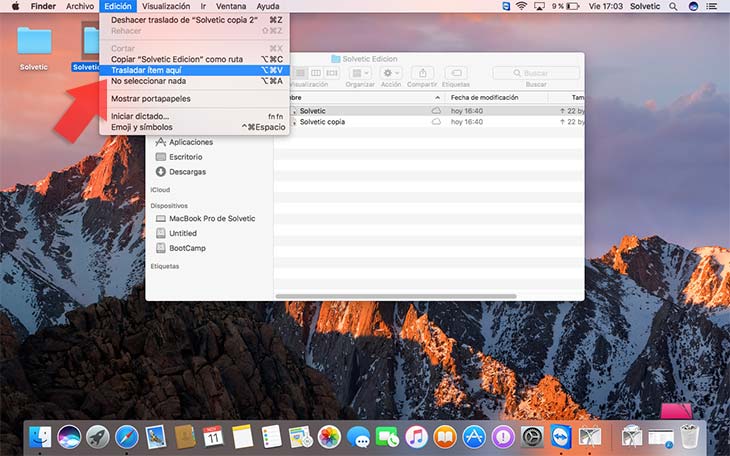Choose Emoji y símbolos

click(195, 127)
